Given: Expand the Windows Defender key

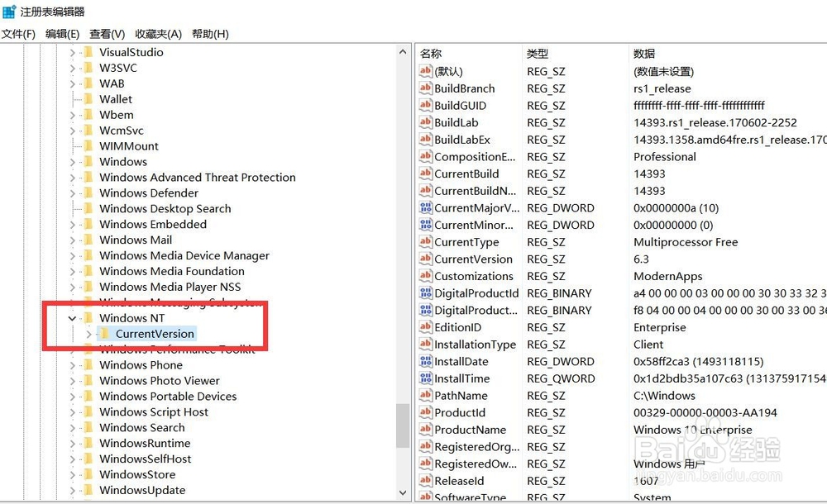Looking at the screenshot, I should click(73, 193).
